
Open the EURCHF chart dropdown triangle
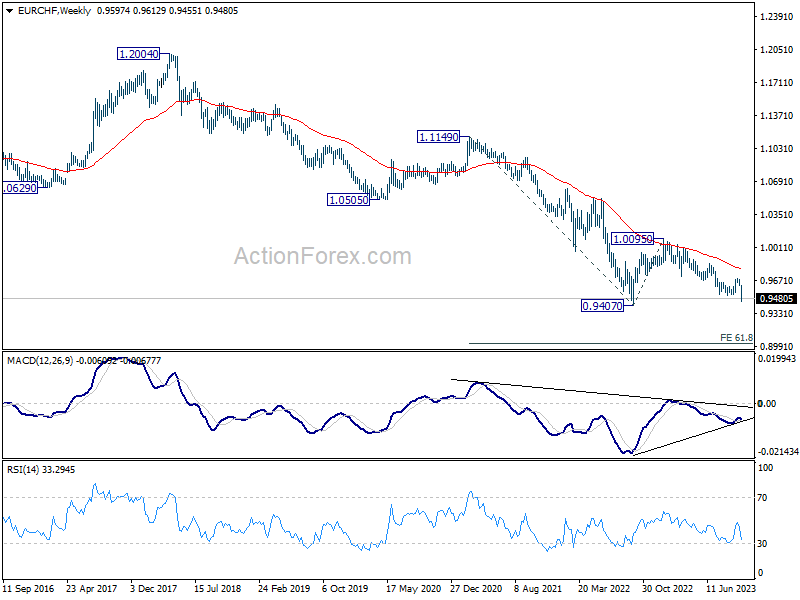click(10, 11)
